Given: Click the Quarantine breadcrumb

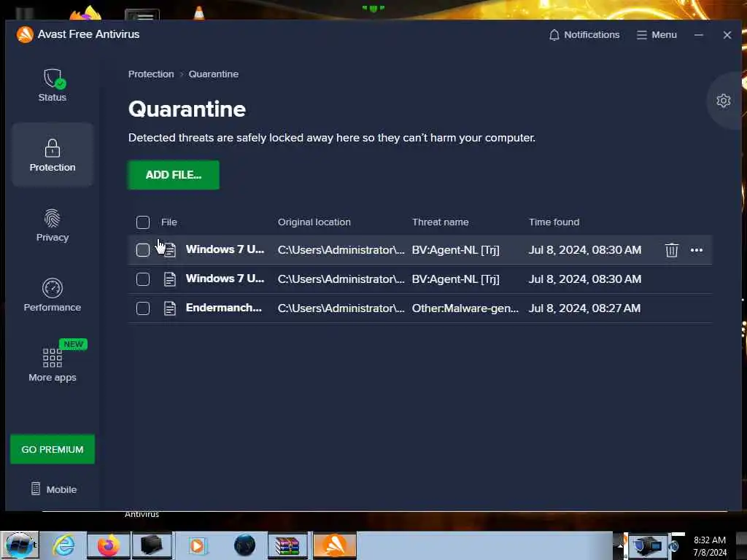Looking at the screenshot, I should click(214, 74).
